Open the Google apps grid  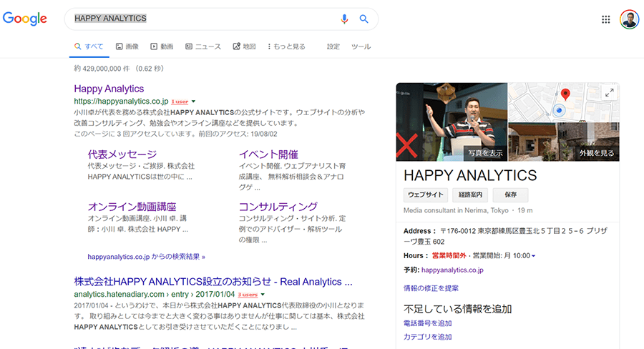tap(606, 19)
